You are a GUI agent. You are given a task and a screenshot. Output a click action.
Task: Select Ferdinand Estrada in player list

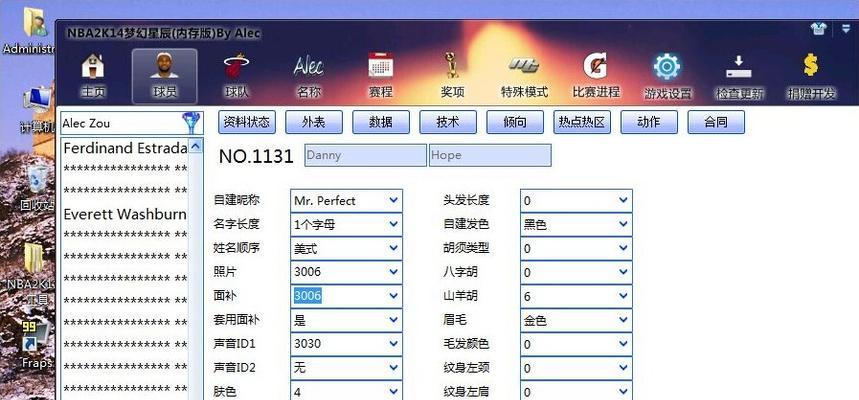(125, 148)
